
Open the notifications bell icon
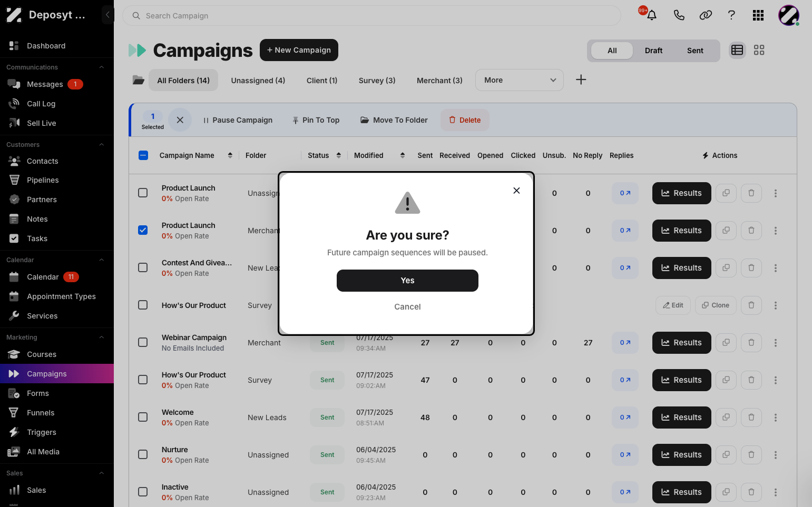coord(652,15)
